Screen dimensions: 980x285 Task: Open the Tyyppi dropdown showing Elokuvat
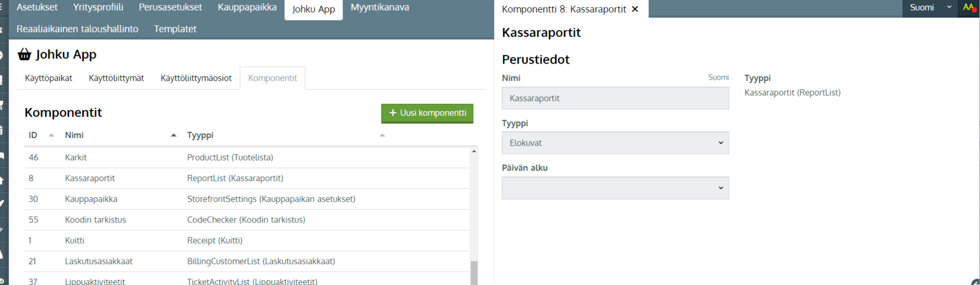click(615, 143)
